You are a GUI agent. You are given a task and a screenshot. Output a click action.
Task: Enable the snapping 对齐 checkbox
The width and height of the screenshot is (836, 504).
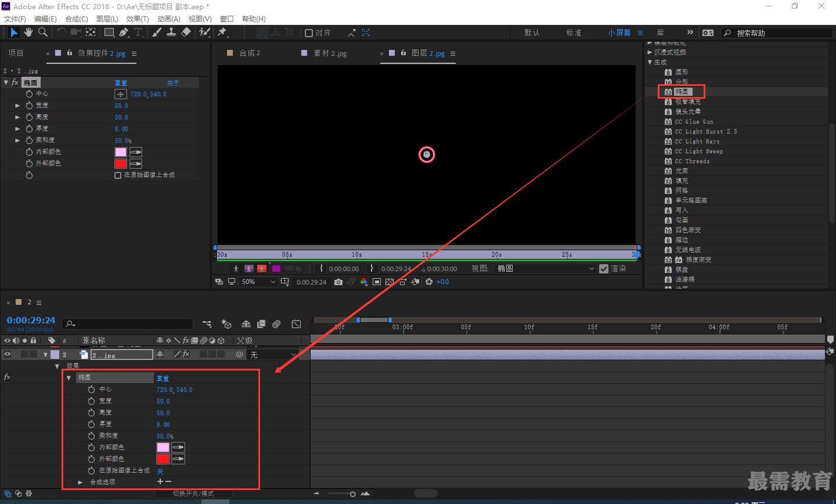click(x=309, y=33)
